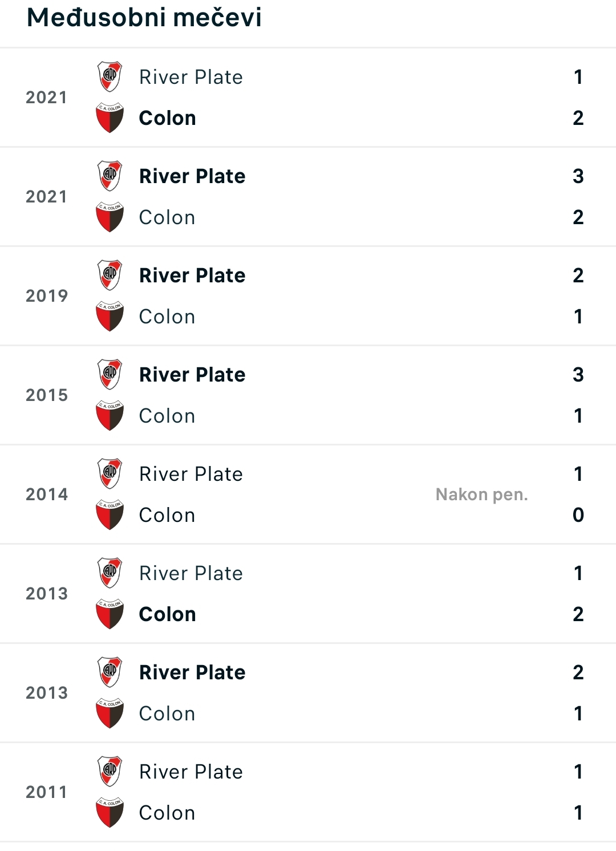Click Colon crest in 2014 penalties match

pyautogui.click(x=110, y=515)
